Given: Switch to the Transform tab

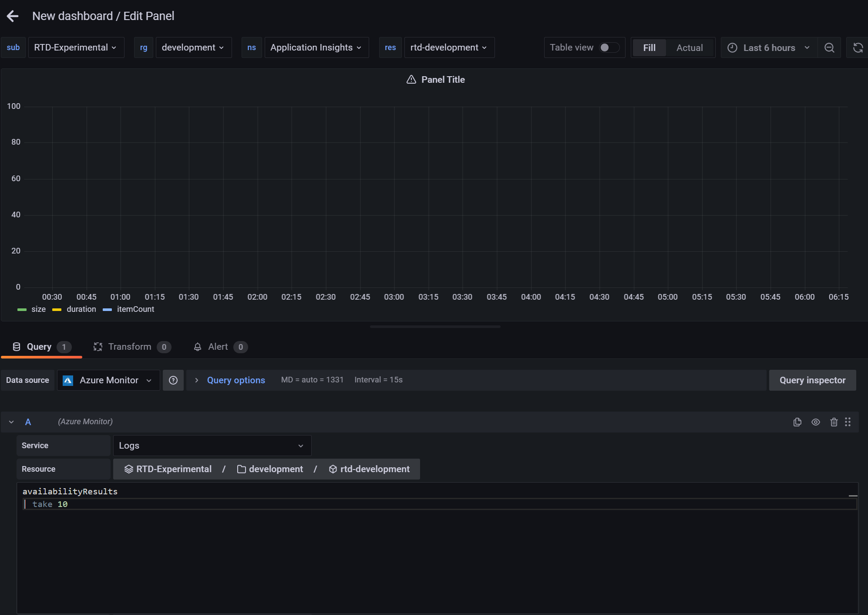Looking at the screenshot, I should [x=130, y=347].
